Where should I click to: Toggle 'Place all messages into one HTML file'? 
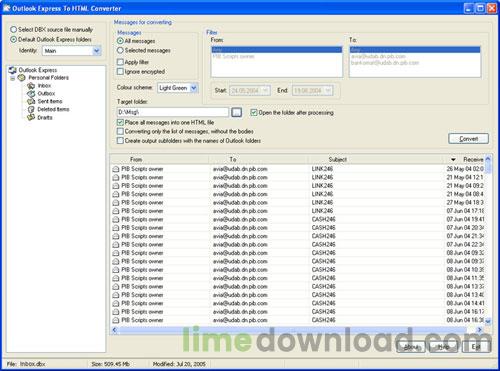120,122
